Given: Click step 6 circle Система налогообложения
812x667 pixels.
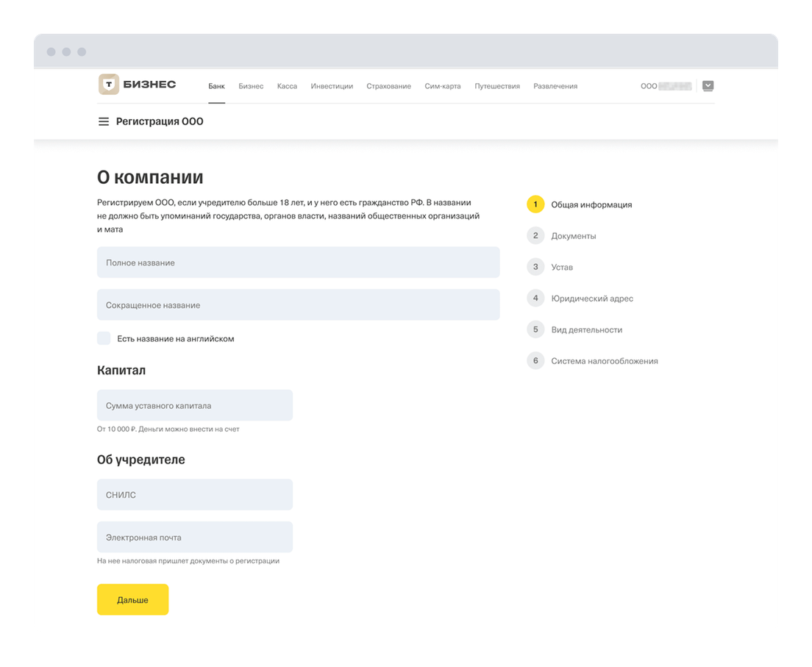Looking at the screenshot, I should click(535, 361).
